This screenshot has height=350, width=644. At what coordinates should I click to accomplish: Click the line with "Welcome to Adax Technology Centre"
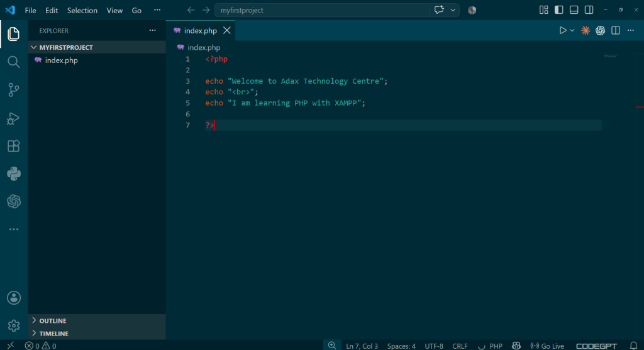coord(296,81)
